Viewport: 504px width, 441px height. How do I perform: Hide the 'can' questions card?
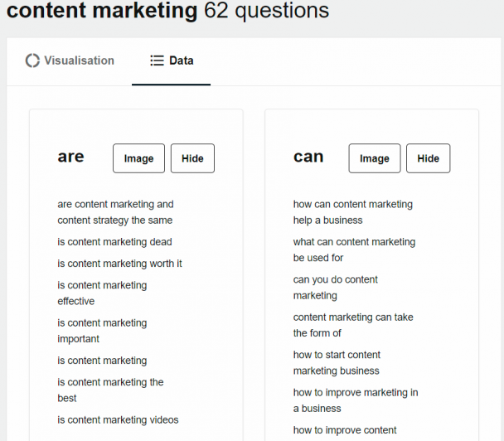[428, 158]
